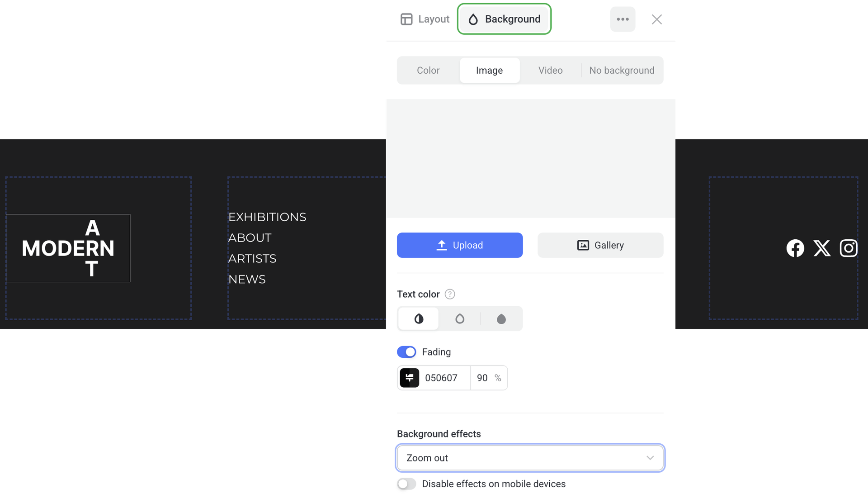Open the Text color help tooltip icon
This screenshot has width=868, height=503.
(x=450, y=294)
